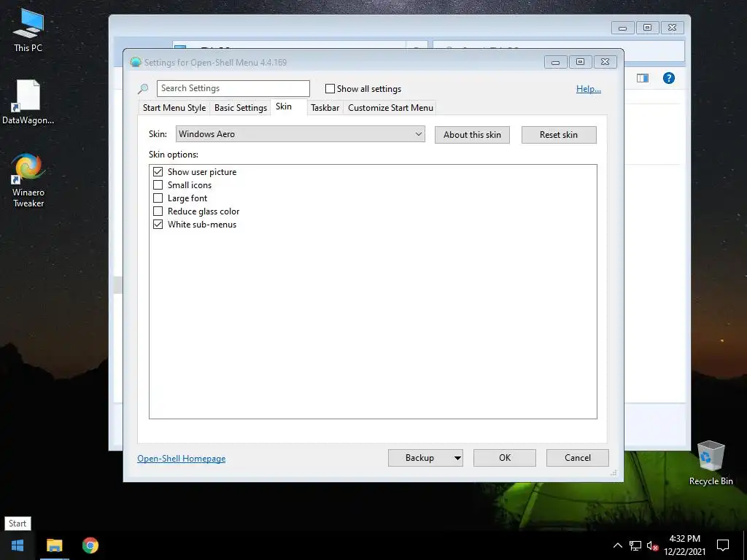Viewport: 747px width, 560px height.
Task: Toggle preview pane icon in background window
Action: pos(643,78)
